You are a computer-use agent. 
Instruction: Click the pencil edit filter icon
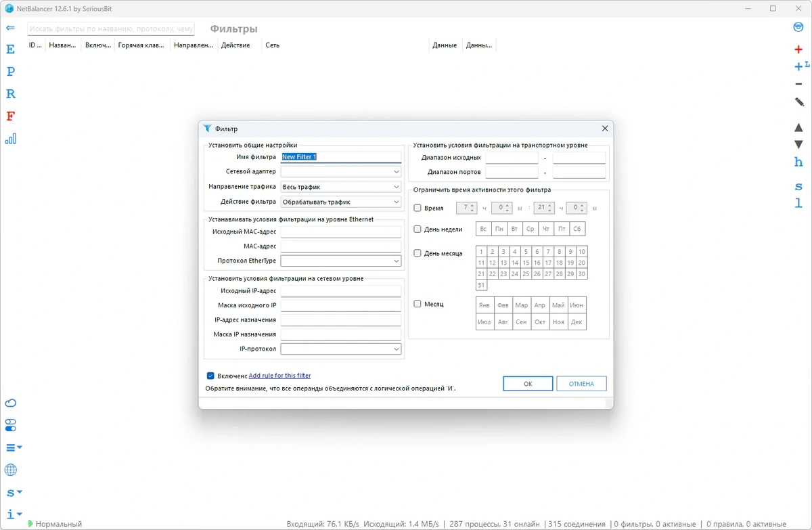click(799, 102)
